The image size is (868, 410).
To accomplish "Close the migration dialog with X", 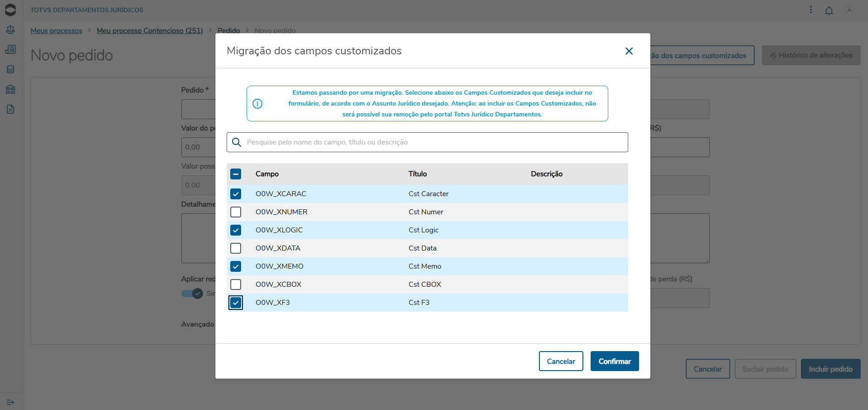I will [629, 51].
